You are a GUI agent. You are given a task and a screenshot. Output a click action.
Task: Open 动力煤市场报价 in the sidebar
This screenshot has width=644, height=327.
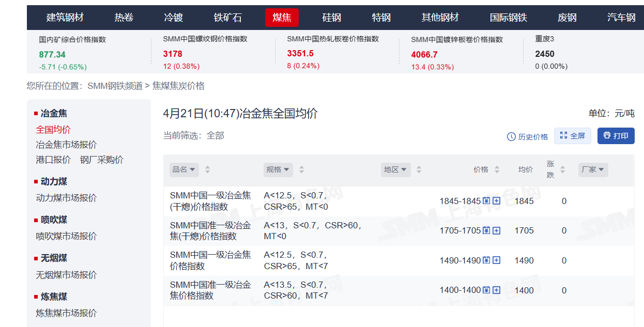[66, 198]
